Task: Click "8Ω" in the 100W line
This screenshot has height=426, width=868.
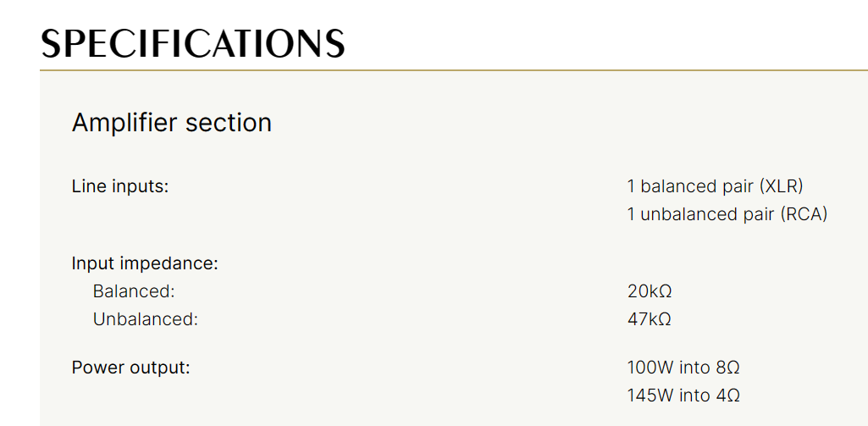Action: tap(727, 368)
